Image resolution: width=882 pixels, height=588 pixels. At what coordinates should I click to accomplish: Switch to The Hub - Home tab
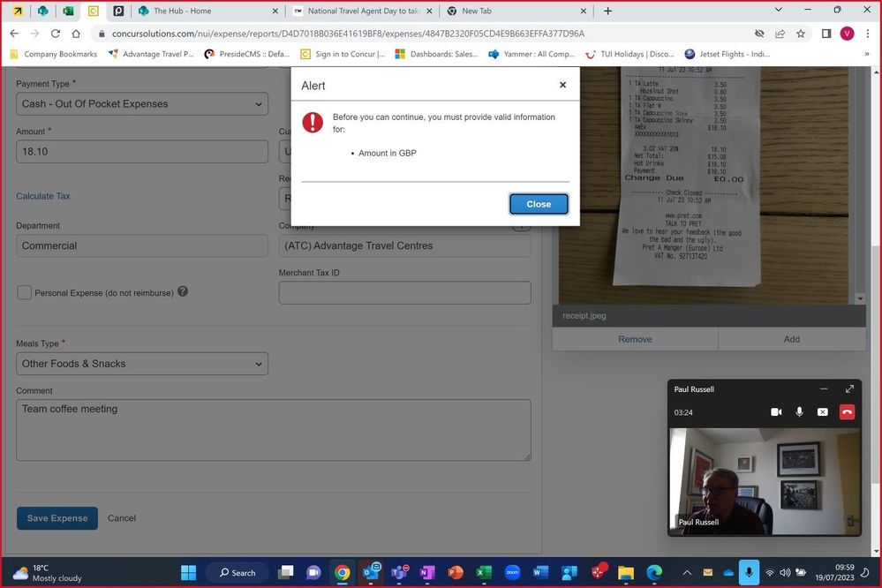coord(207,11)
